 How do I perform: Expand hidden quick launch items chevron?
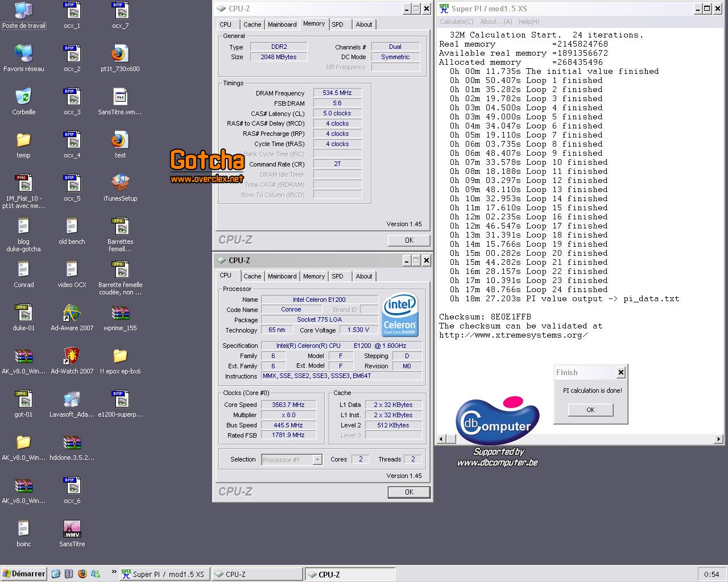(114, 572)
